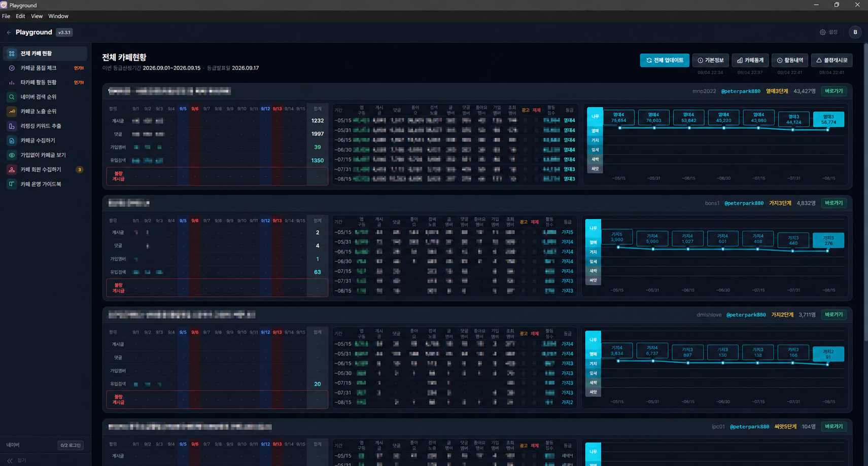Click the 카페글 품질 체크 check icon
This screenshot has width=868, height=466.
click(x=12, y=68)
